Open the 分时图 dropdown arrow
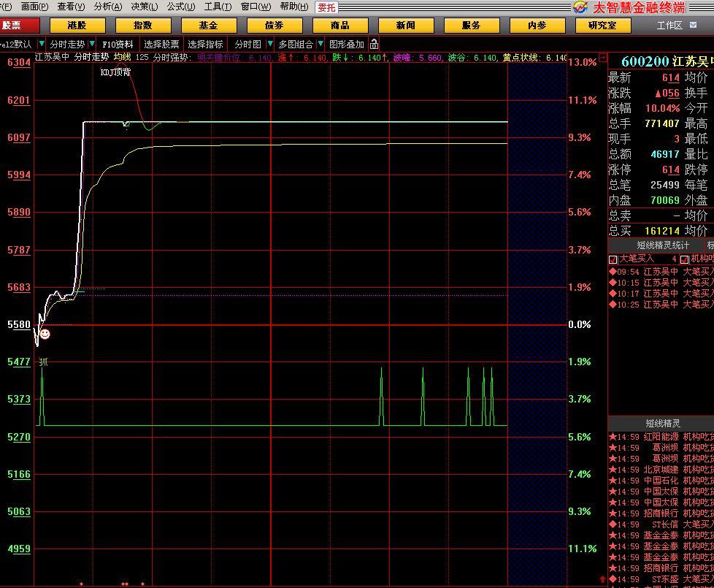The width and height of the screenshot is (714, 588). (x=270, y=44)
